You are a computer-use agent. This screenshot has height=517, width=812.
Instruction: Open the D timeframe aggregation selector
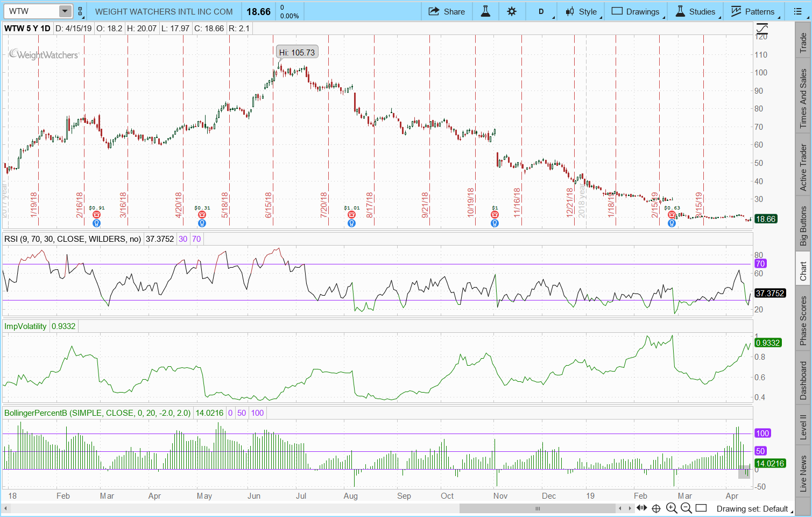[541, 11]
